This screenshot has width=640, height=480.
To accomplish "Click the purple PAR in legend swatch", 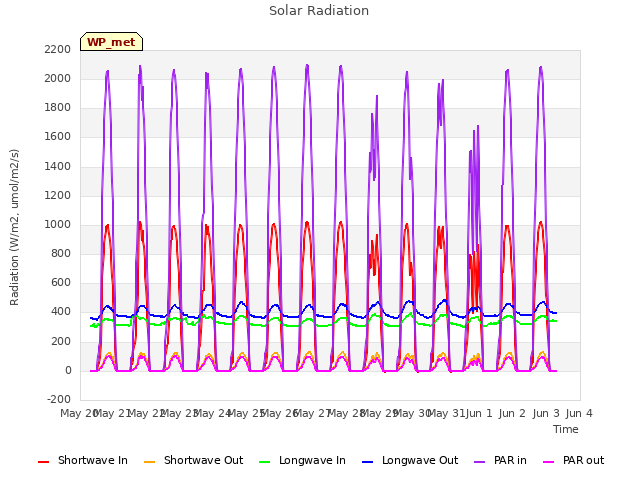I will click(x=480, y=462).
